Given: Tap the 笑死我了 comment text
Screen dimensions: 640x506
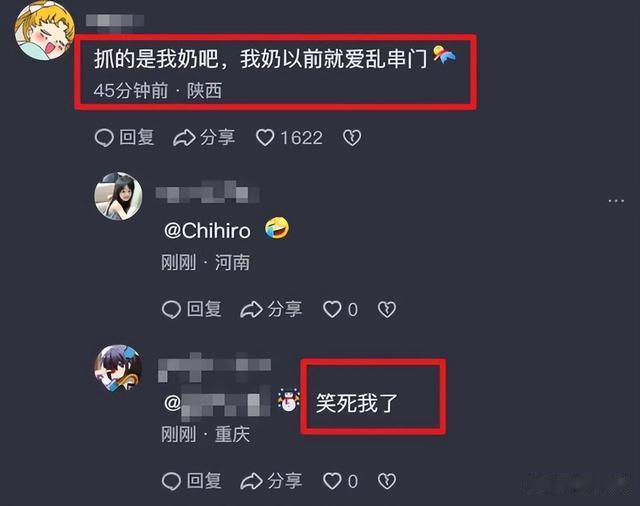Looking at the screenshot, I should pyautogui.click(x=357, y=403).
